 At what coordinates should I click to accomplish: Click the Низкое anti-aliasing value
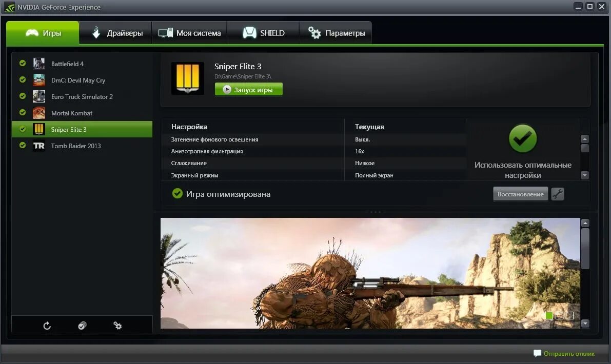pyautogui.click(x=365, y=163)
